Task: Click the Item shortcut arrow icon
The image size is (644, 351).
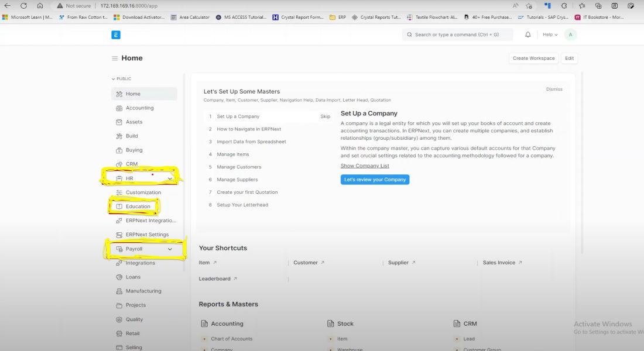Action: pyautogui.click(x=215, y=262)
